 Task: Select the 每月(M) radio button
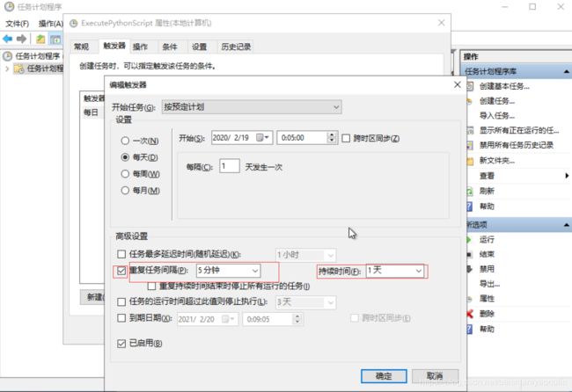(125, 190)
